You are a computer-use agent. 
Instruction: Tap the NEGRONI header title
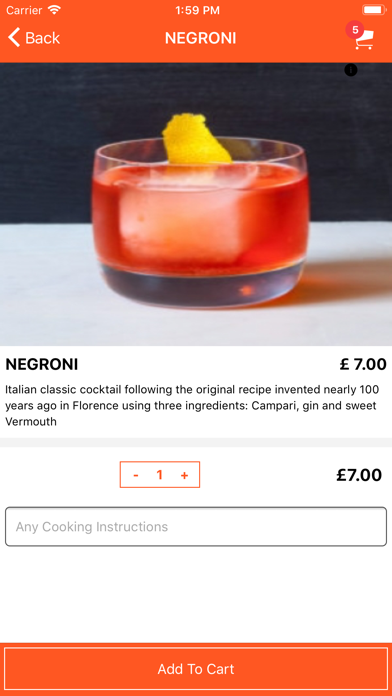pos(200,38)
